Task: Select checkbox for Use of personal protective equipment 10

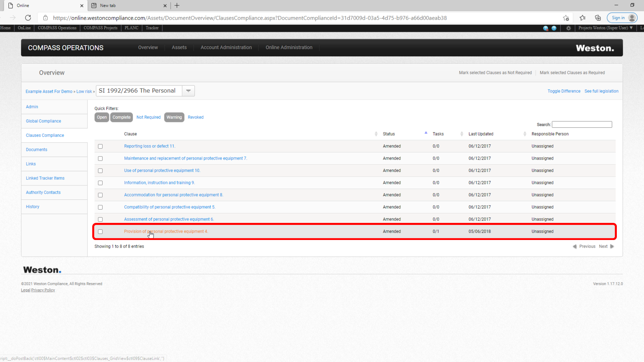Action: (x=100, y=171)
